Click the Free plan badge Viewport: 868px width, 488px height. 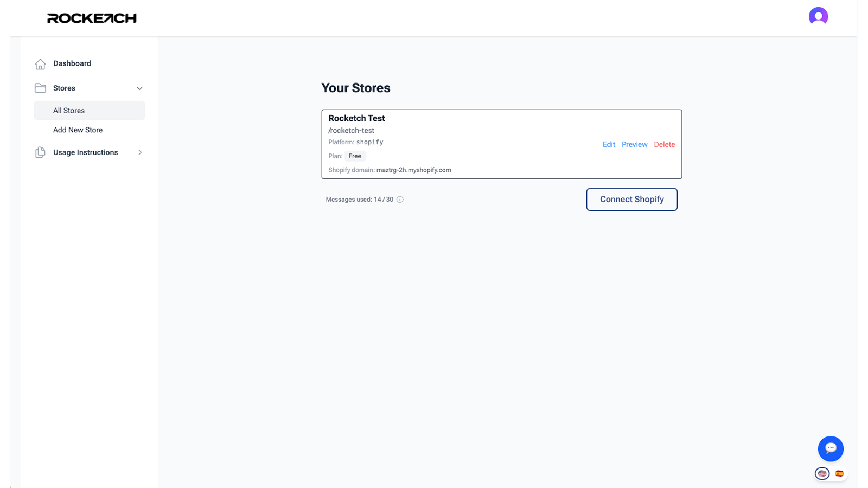coord(355,156)
